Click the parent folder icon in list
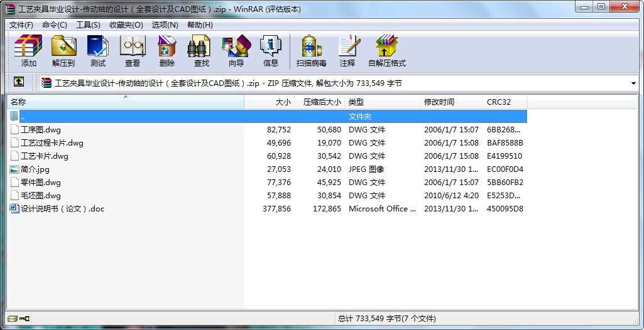 14,116
